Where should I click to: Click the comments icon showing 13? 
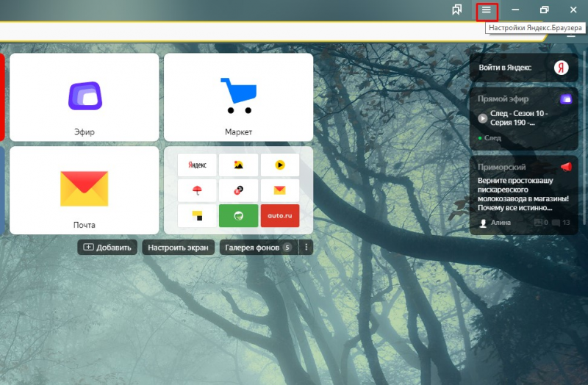pos(556,223)
